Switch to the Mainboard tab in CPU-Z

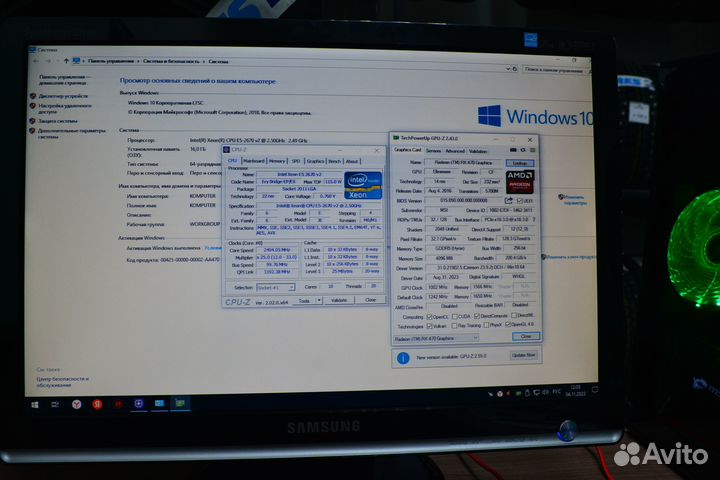(254, 161)
